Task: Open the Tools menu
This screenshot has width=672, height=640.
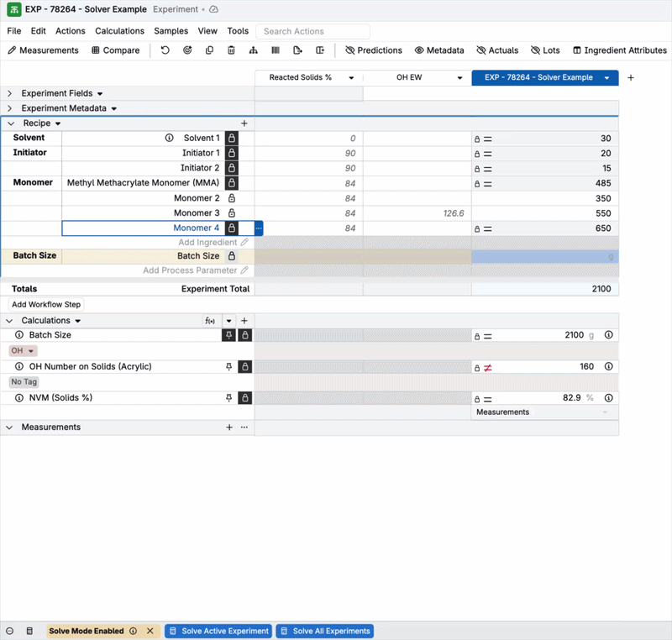Action: point(238,31)
